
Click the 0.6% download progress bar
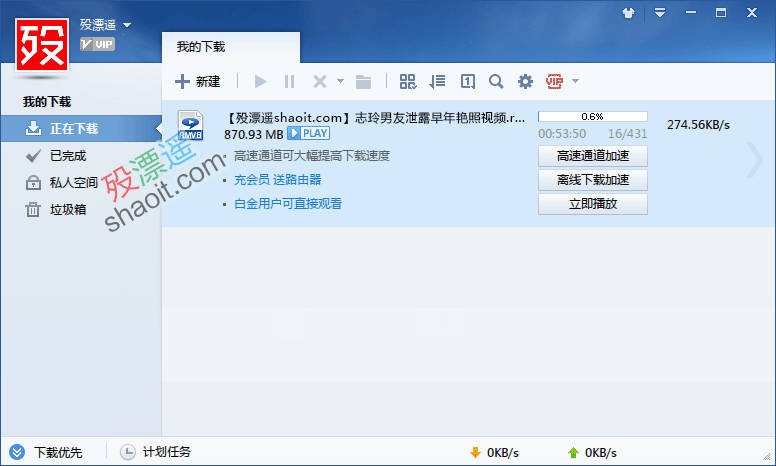click(592, 117)
